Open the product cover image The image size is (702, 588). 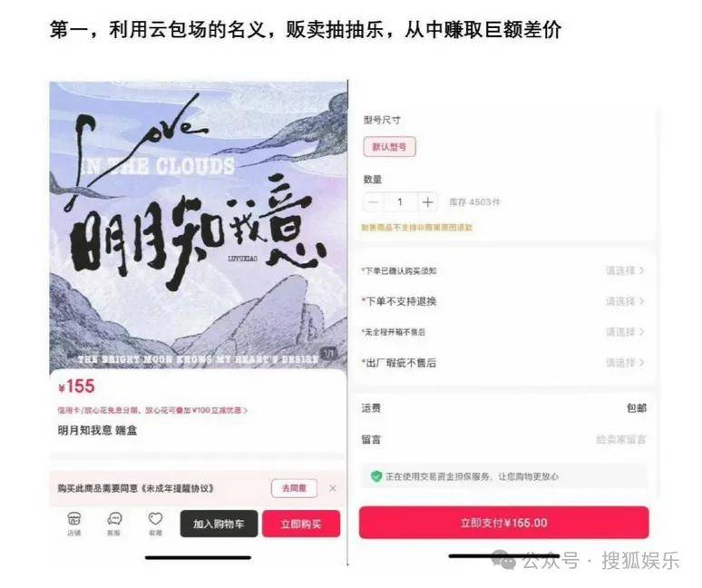coord(198,226)
